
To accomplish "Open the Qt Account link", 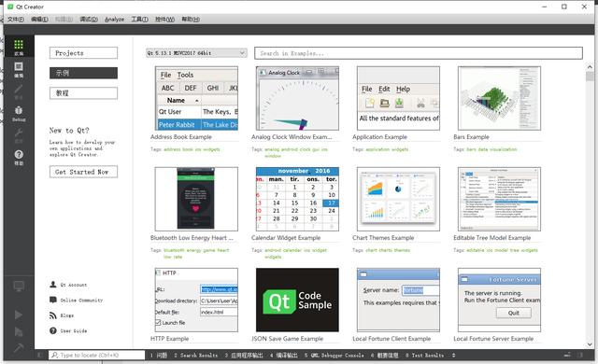I will pos(73,285).
